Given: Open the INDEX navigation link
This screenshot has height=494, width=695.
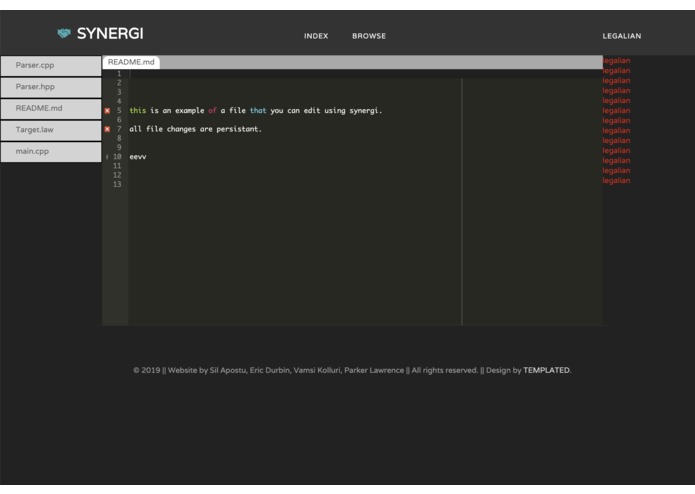Looking at the screenshot, I should [316, 36].
